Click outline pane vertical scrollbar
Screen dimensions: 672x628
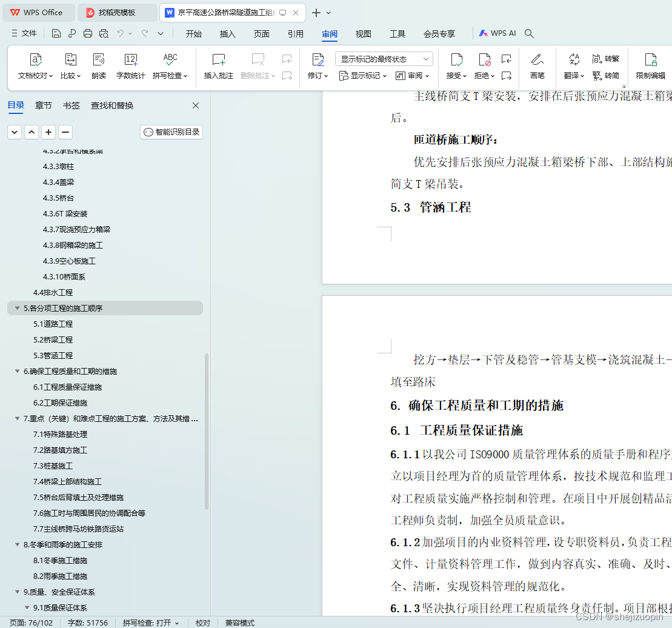207,431
